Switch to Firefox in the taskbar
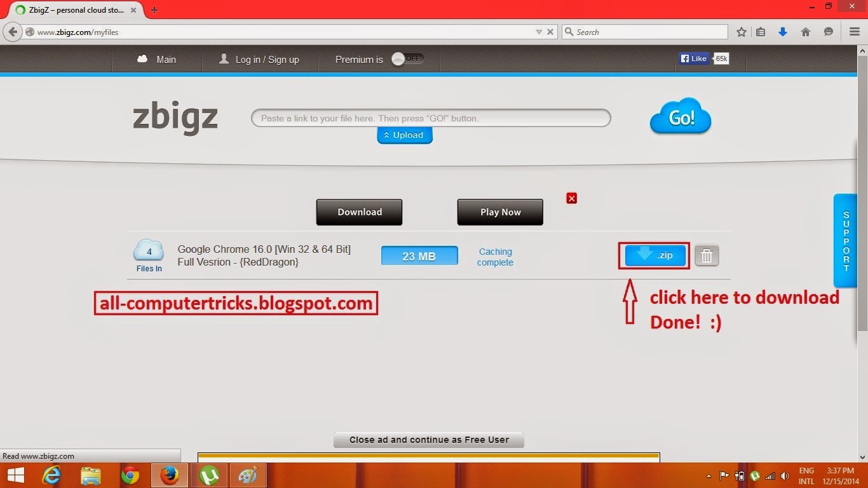 pos(170,475)
